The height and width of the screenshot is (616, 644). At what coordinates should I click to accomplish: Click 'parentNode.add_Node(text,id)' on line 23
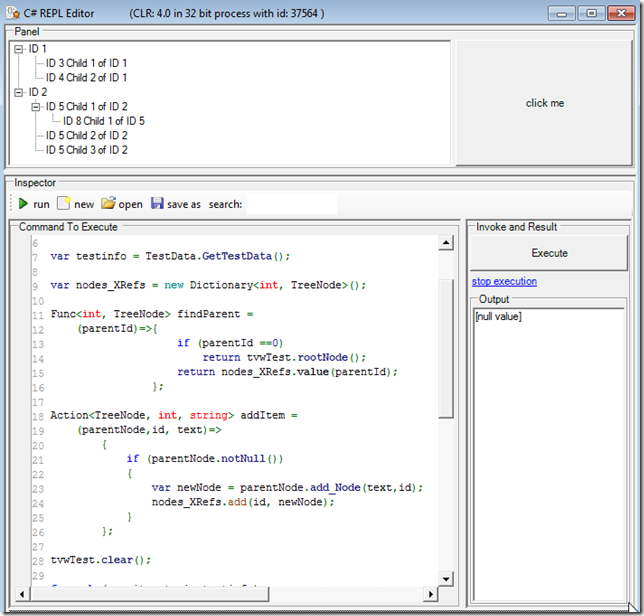(x=329, y=487)
